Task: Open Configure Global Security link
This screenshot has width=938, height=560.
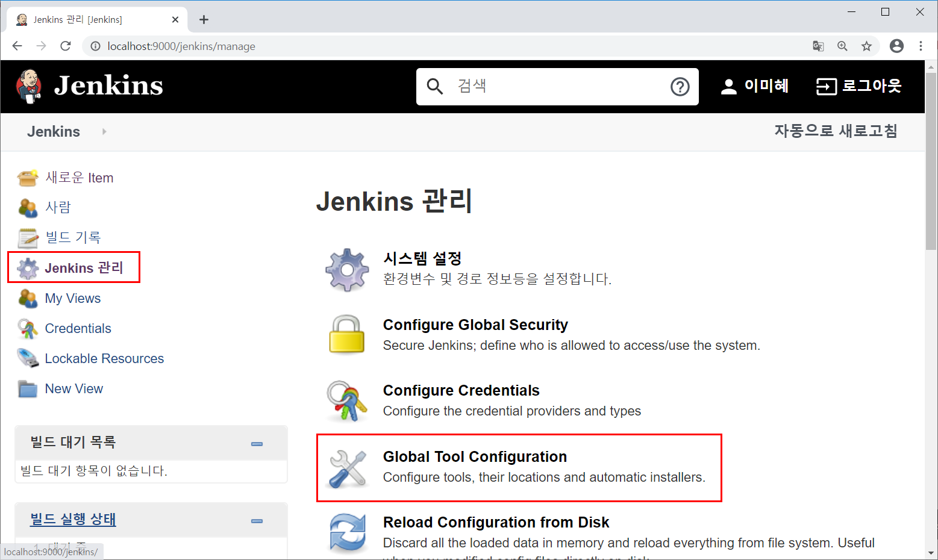Action: coord(475,325)
